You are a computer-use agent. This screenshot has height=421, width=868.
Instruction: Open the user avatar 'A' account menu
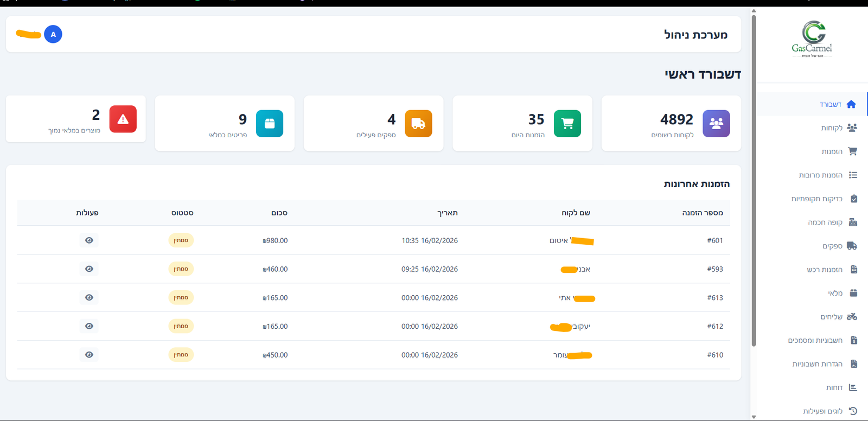click(x=53, y=34)
